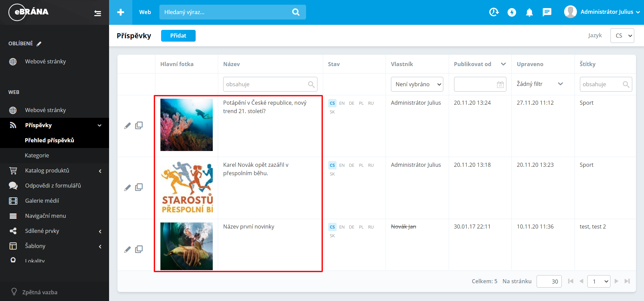644x301 pixels.
Task: Click the Web search scope label
Action: pyautogui.click(x=145, y=12)
